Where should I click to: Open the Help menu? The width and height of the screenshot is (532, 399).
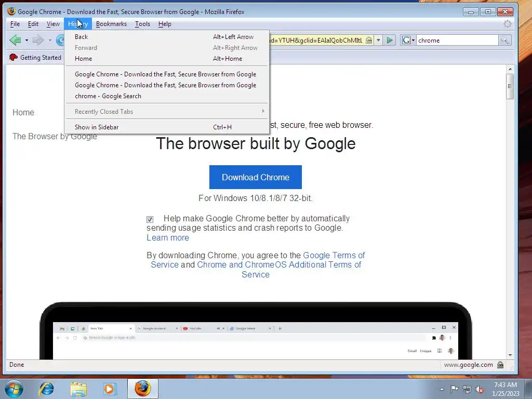click(165, 24)
